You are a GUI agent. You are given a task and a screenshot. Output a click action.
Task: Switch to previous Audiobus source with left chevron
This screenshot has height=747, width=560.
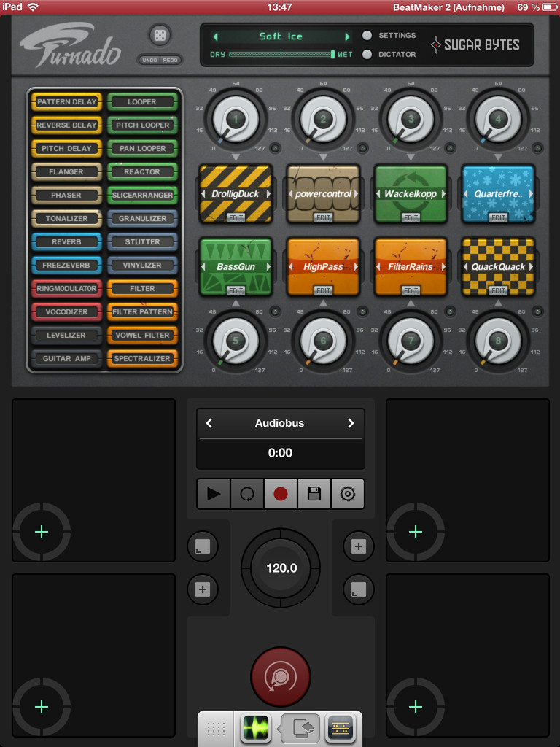[x=209, y=423]
